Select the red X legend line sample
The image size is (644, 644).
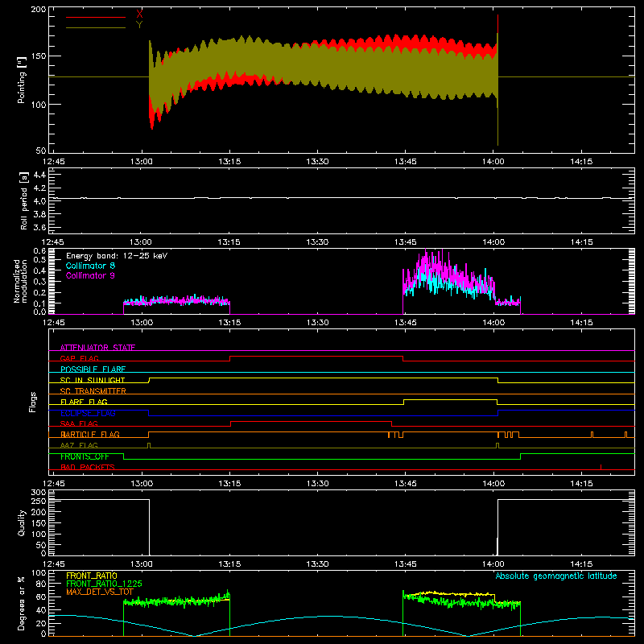(96, 17)
